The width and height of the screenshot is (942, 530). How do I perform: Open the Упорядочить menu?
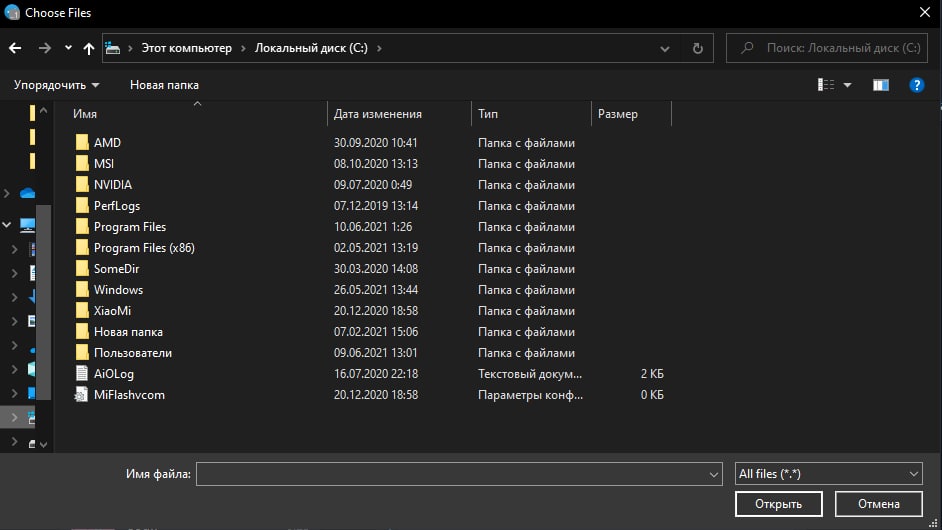click(56, 85)
